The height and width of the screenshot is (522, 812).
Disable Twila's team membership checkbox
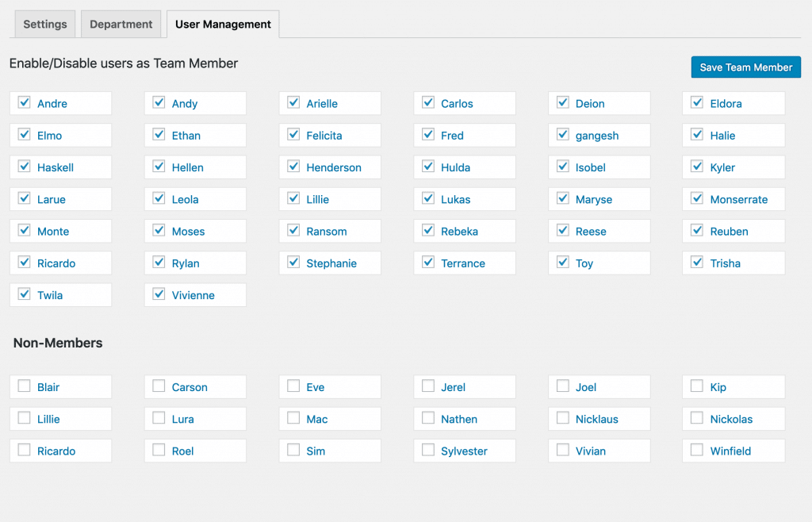click(24, 294)
